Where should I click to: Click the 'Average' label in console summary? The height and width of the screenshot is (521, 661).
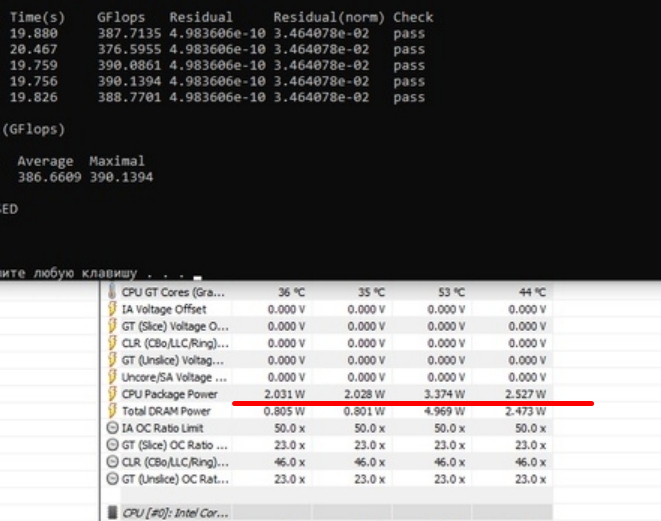(x=45, y=161)
